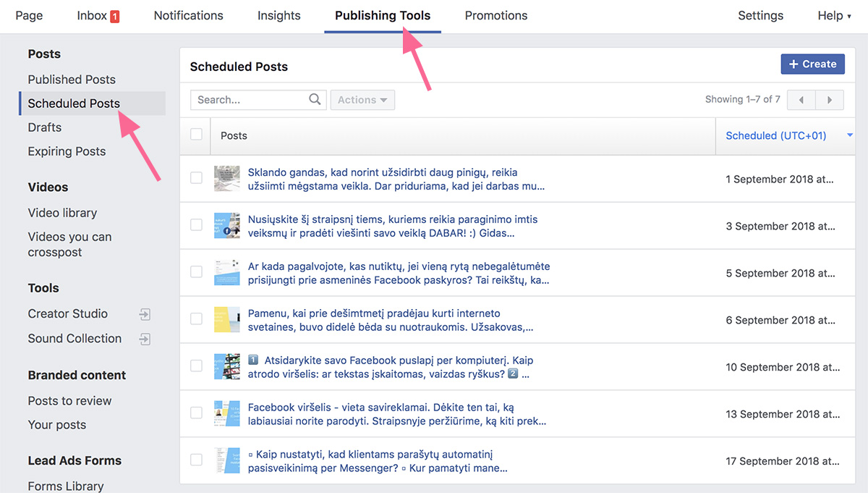
Task: Click '13 September 2018' schedule date
Action: [x=784, y=414]
